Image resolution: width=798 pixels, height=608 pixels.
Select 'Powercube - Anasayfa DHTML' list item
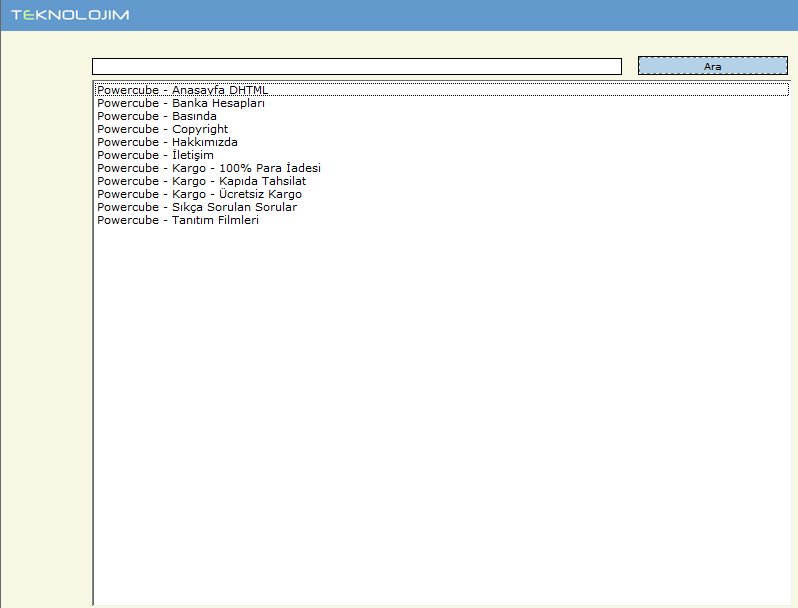point(442,90)
